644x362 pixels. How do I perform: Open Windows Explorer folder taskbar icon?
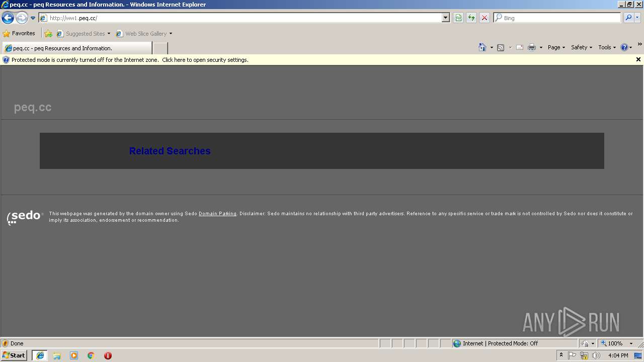pyautogui.click(x=57, y=355)
